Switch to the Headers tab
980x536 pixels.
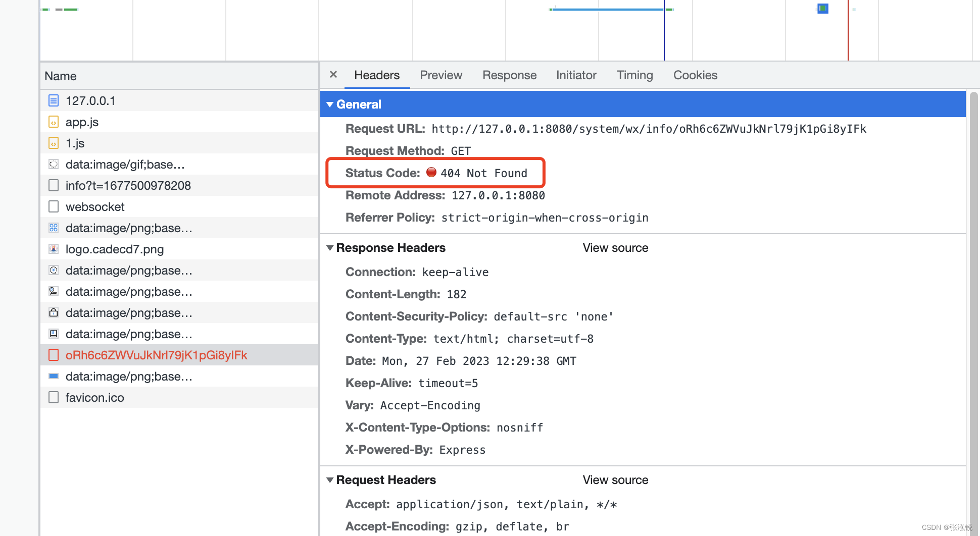coord(377,75)
